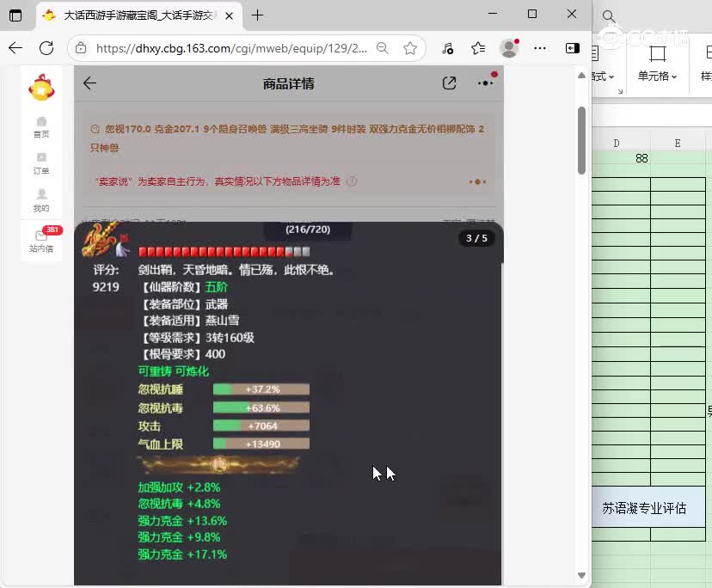Click 强力克金 +17.1% attribute
712x588 pixels.
click(182, 554)
